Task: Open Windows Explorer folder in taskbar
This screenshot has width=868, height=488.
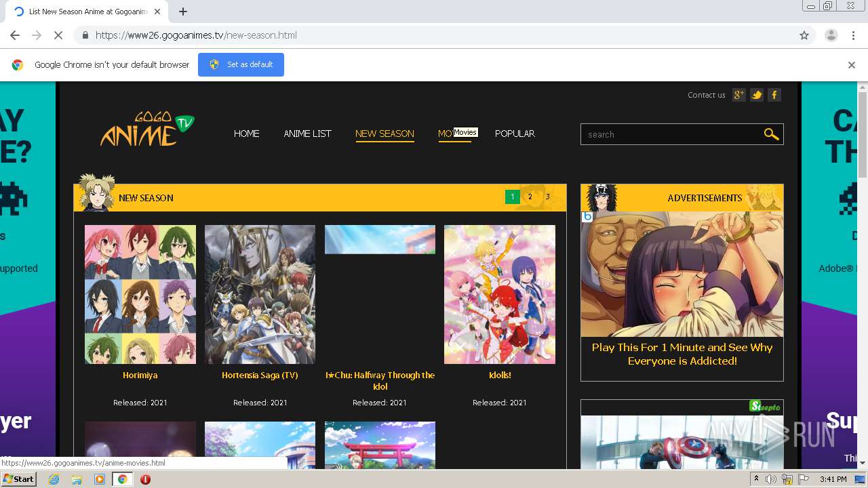Action: point(77,479)
